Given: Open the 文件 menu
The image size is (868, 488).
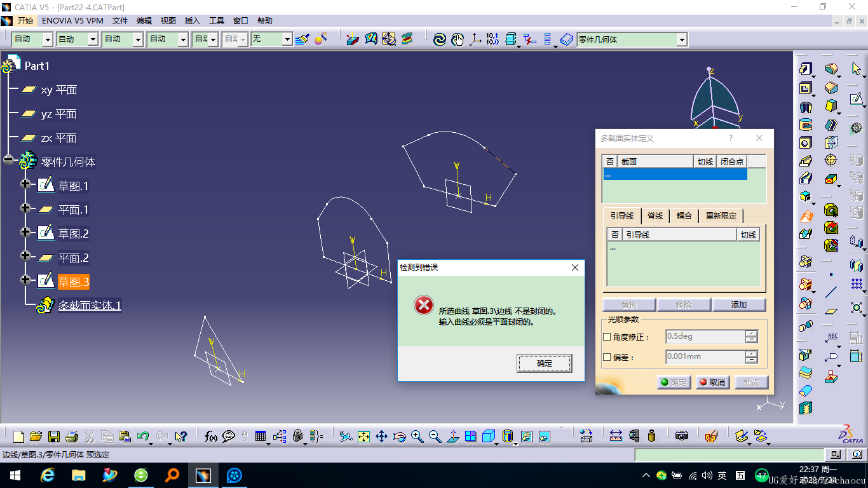Looking at the screenshot, I should click(x=120, y=20).
